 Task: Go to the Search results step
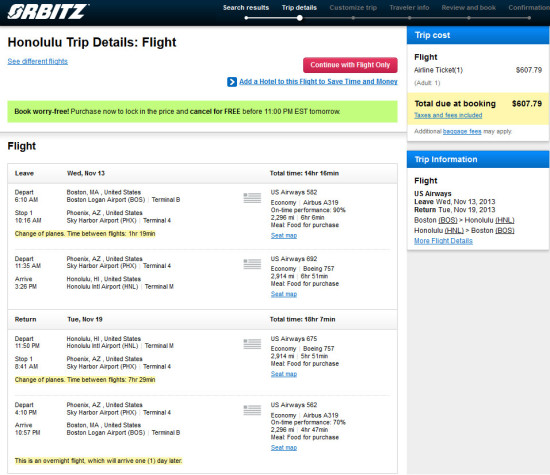pos(246,8)
